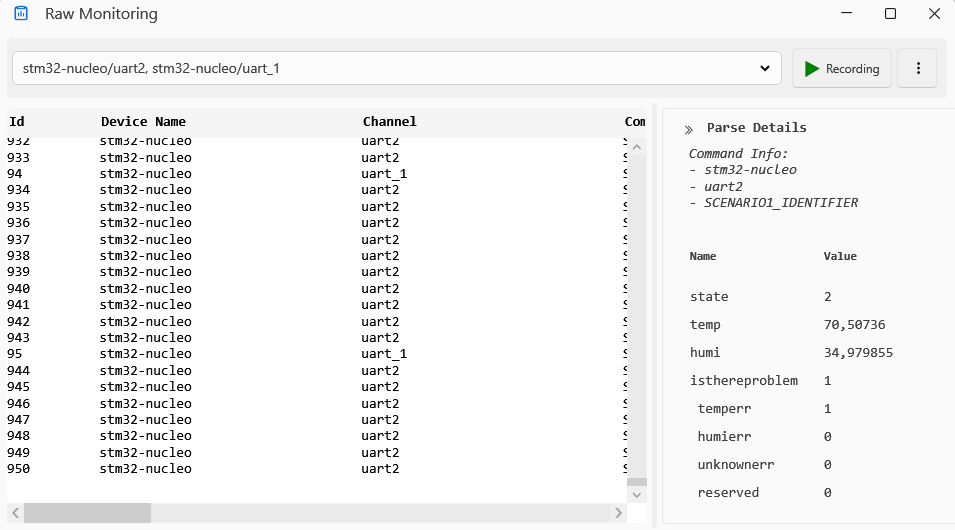Open the stm32-nucleo channels combo box
The image size is (955, 530).
tap(396, 68)
